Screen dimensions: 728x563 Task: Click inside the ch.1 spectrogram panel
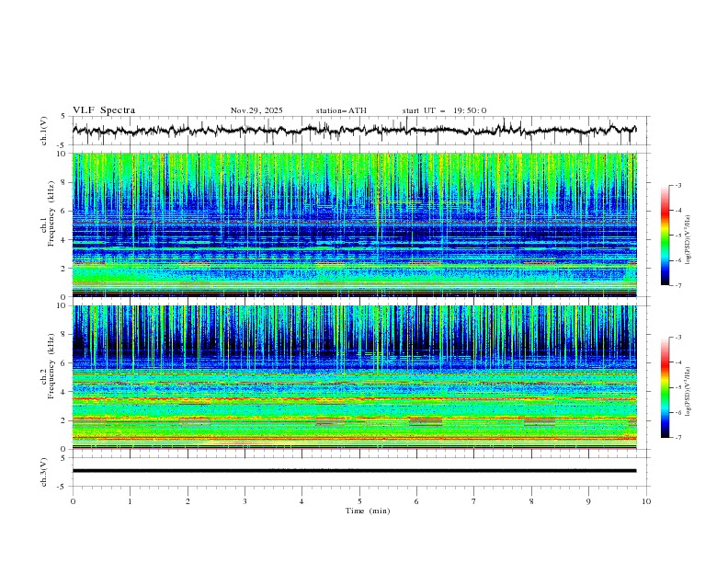pyautogui.click(x=355, y=224)
